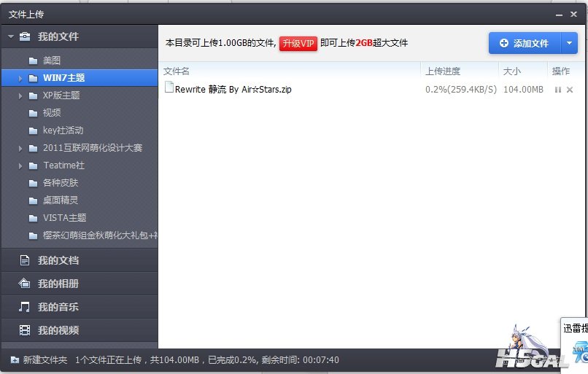Cancel the Rewrite zip upload
The width and height of the screenshot is (588, 374).
(570, 90)
